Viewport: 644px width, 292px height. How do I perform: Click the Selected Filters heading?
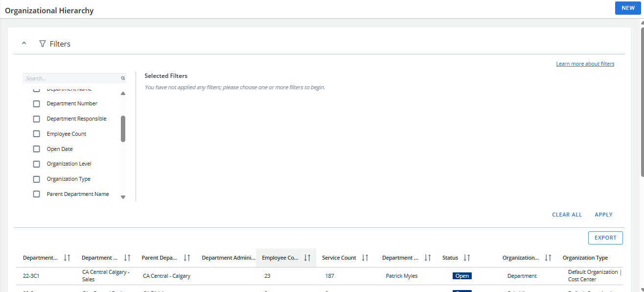coord(166,76)
